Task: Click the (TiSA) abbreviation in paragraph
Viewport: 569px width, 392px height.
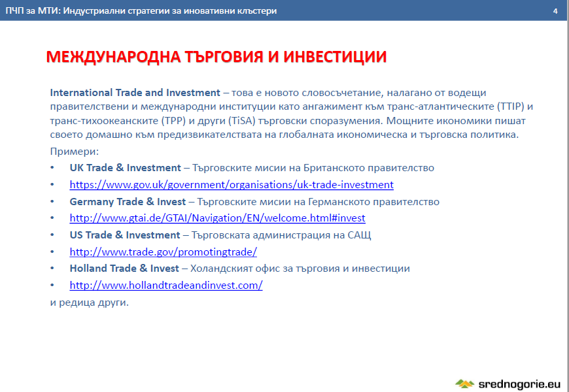Action: [243, 121]
